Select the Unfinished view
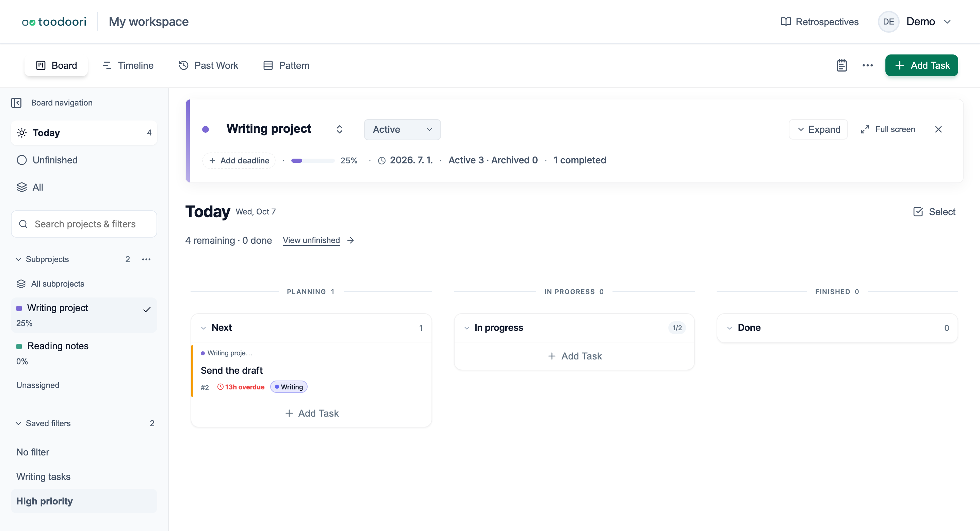This screenshot has width=980, height=531. (x=84, y=160)
